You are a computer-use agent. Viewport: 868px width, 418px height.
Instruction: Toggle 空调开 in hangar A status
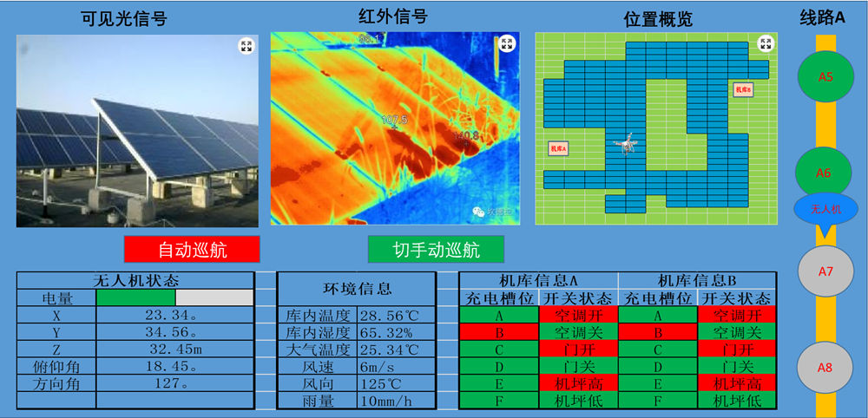click(577, 315)
